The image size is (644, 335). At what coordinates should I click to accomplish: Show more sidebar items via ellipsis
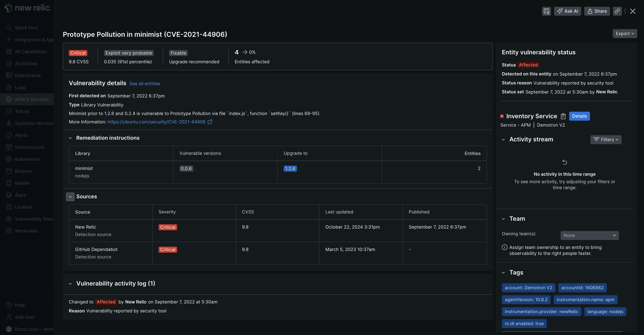[9, 243]
